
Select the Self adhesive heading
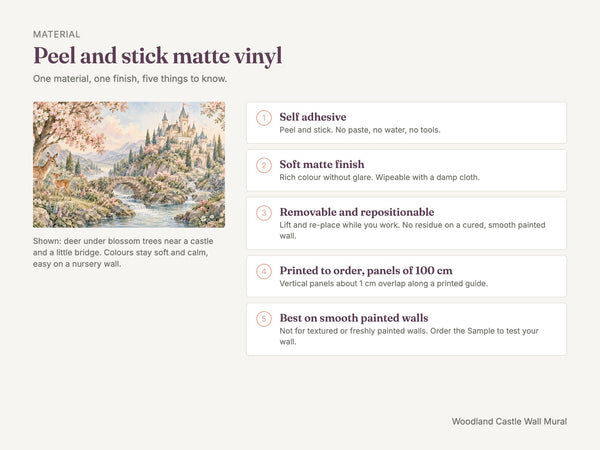[x=313, y=117]
